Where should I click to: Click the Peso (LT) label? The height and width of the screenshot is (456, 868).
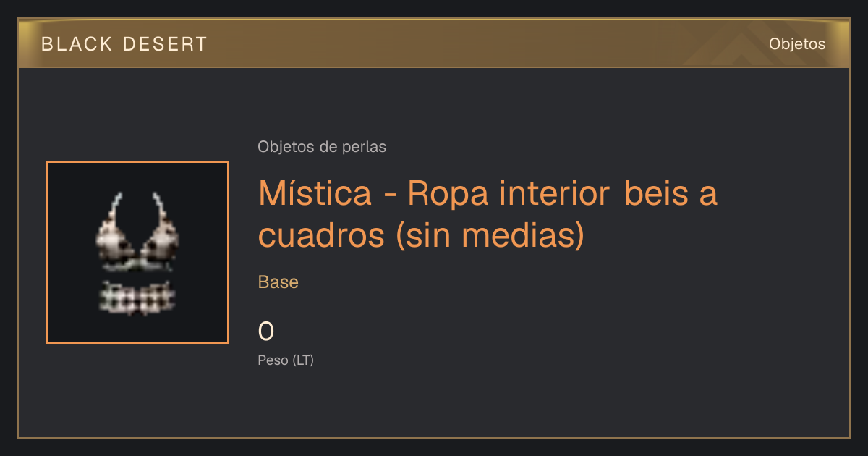[286, 360]
